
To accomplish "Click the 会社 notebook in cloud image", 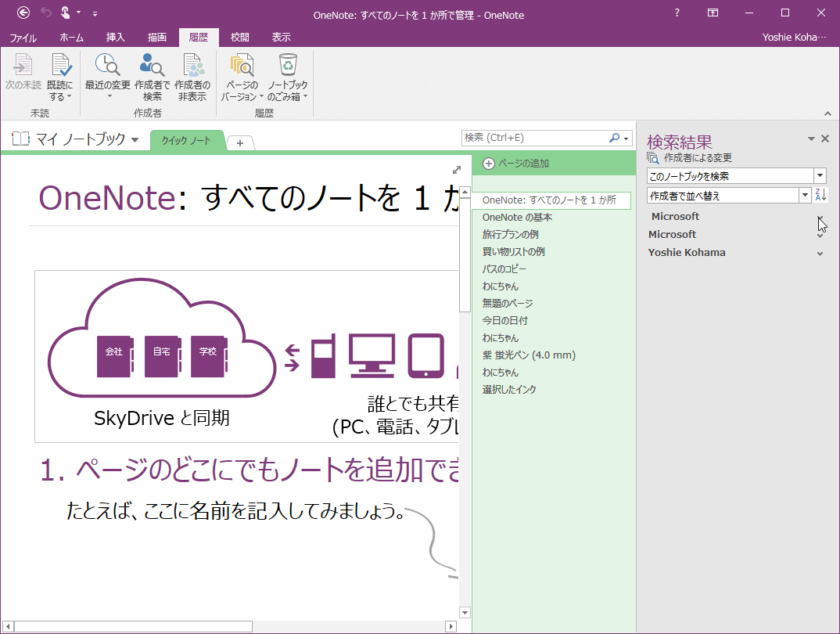I will pos(114,356).
